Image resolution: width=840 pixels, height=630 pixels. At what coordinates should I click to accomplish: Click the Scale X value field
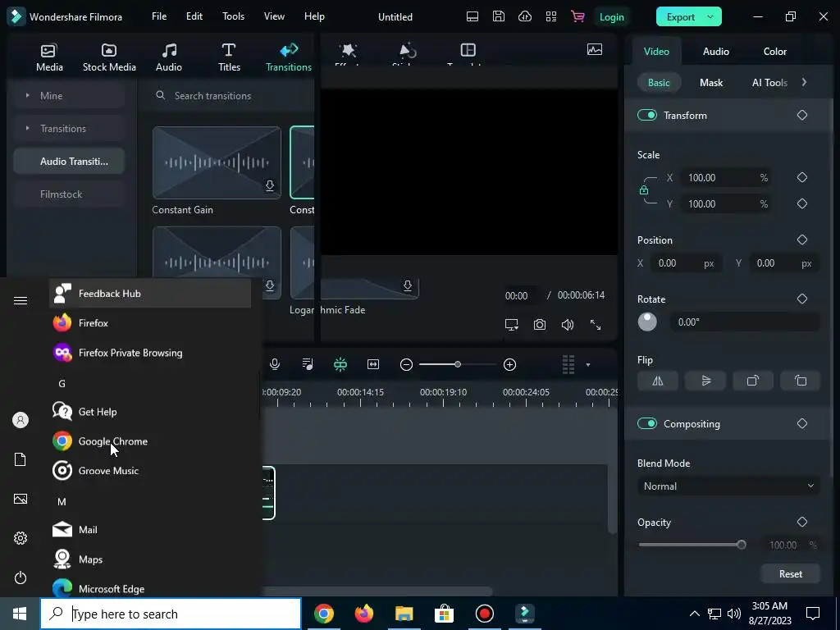(x=726, y=177)
